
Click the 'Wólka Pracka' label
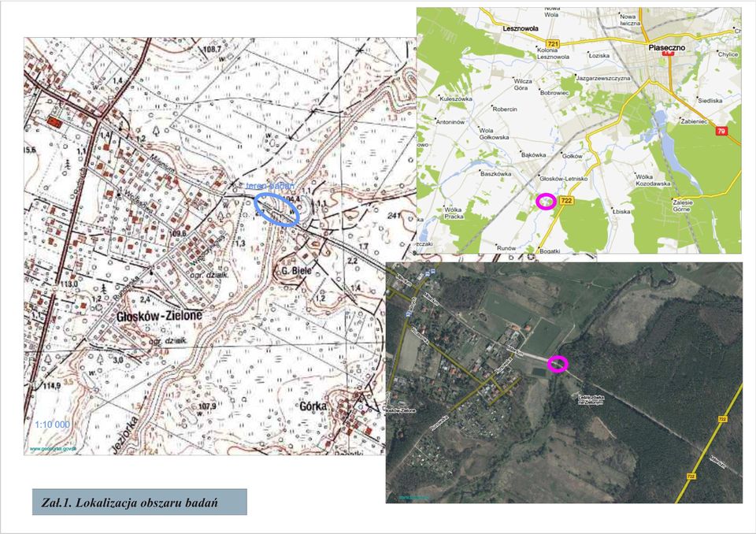454,213
